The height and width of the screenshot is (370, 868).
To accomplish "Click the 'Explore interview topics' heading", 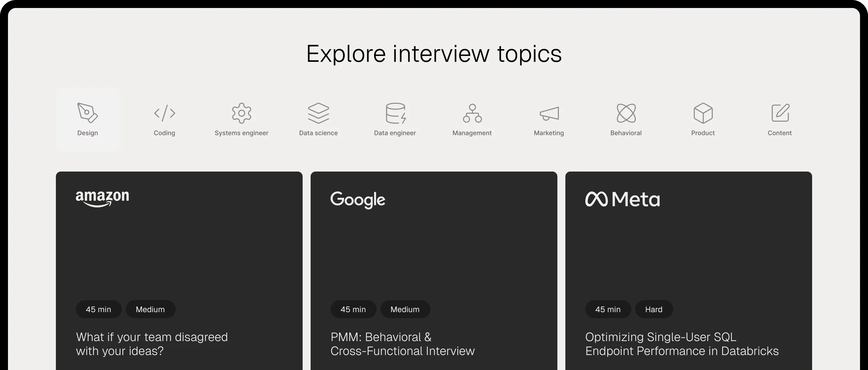I will point(434,54).
